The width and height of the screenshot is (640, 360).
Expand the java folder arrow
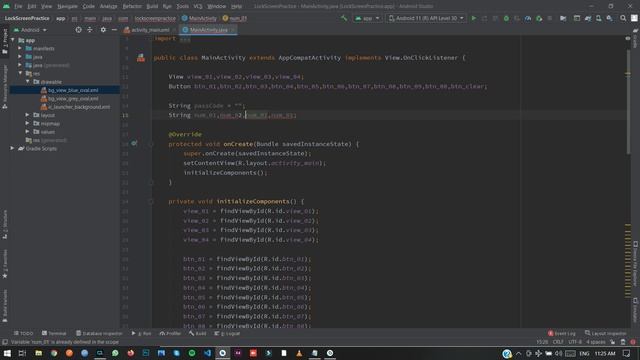click(x=20, y=57)
